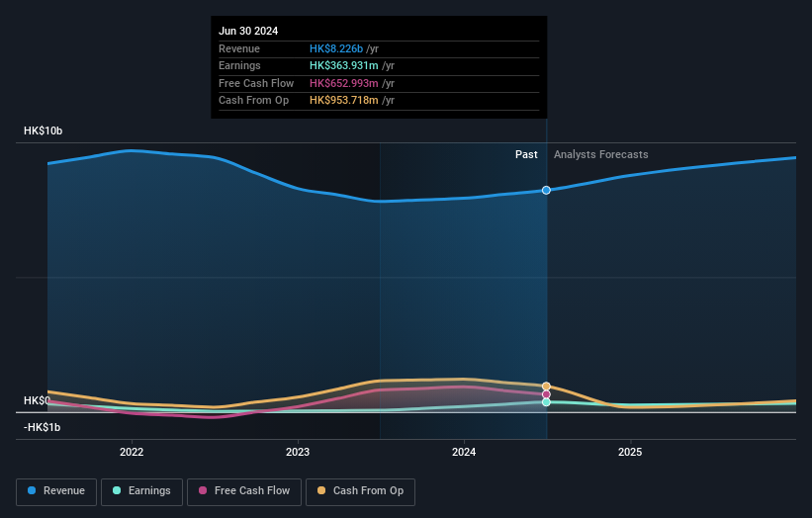Click the 2025 x-axis label

click(630, 452)
